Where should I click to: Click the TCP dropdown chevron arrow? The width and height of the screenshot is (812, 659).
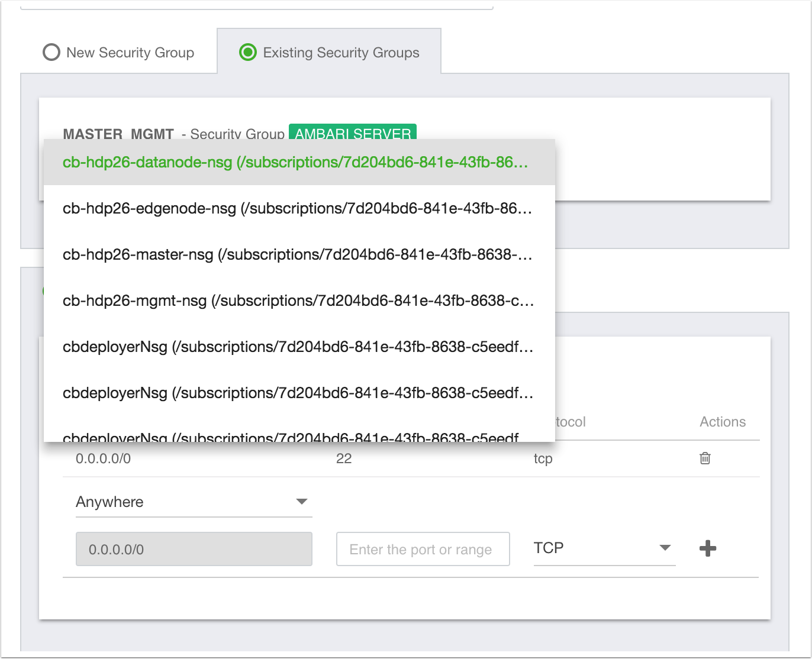665,548
